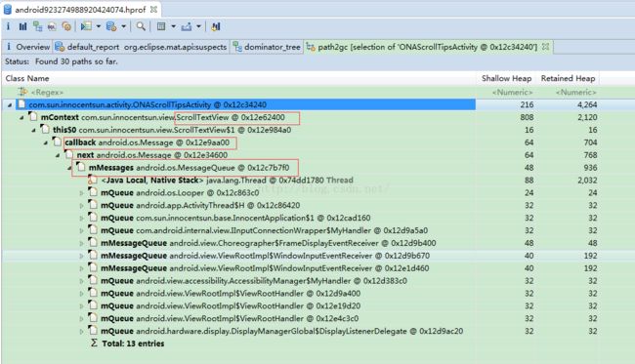Screen dimensions: 635x364
Task: Switch to the Overview tab
Action: (x=27, y=47)
